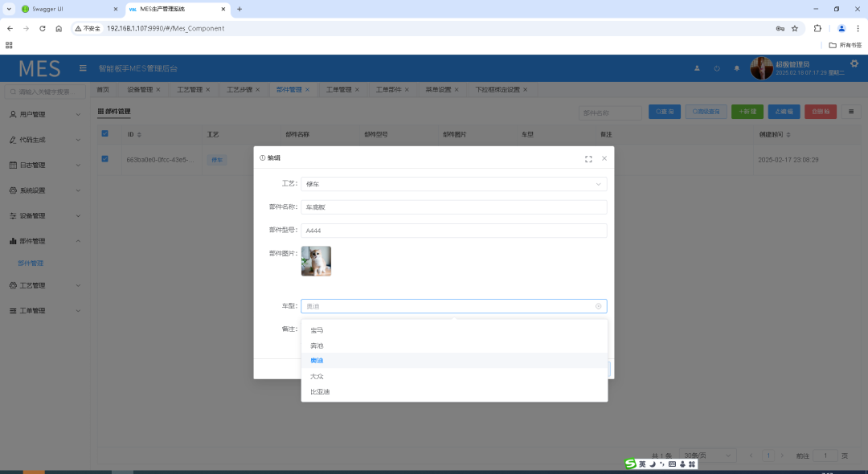Expand 用户管理 in sidebar
The image size is (868, 474).
click(x=44, y=115)
